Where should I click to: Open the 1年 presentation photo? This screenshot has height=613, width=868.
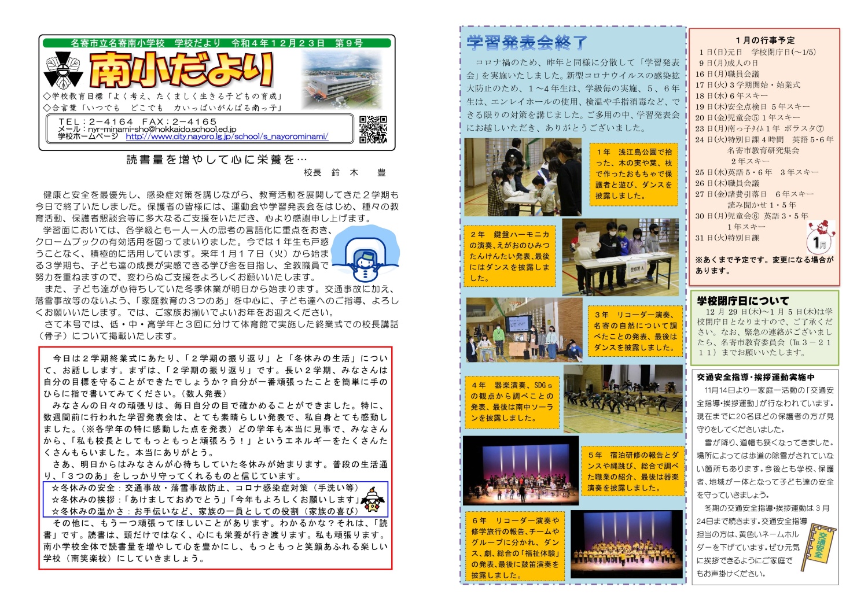point(524,177)
